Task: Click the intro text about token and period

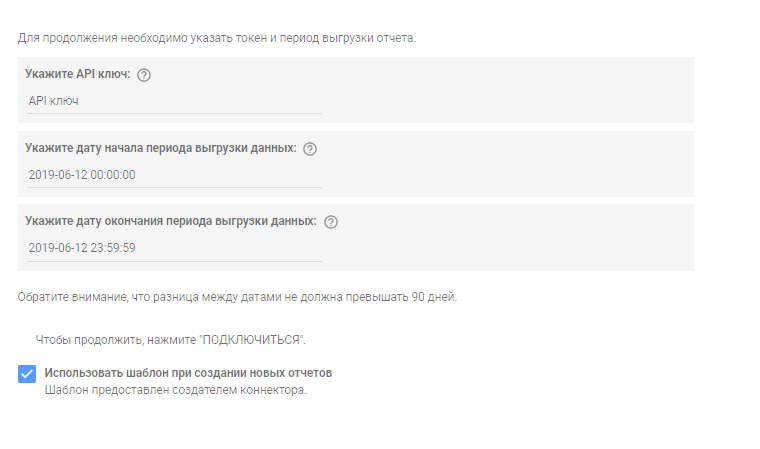Action: pos(217,38)
